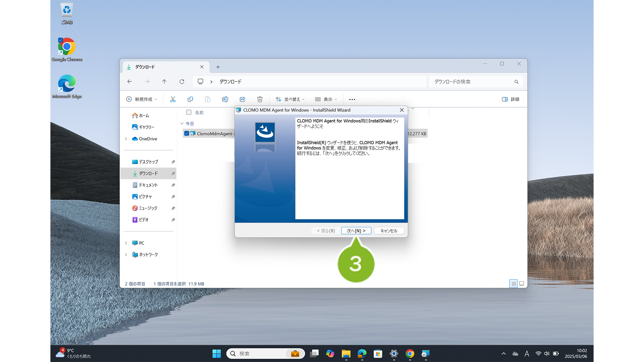Click the Rename icon in toolbar

pos(225,99)
